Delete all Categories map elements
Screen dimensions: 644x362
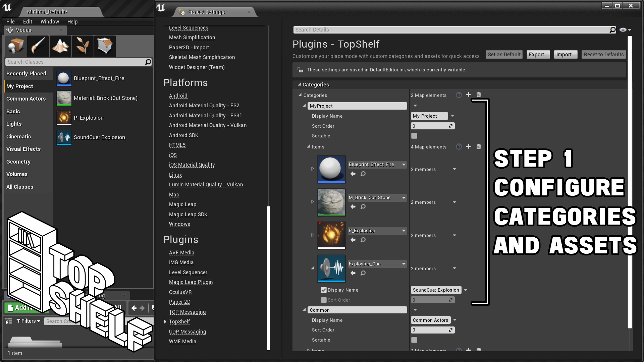(479, 95)
